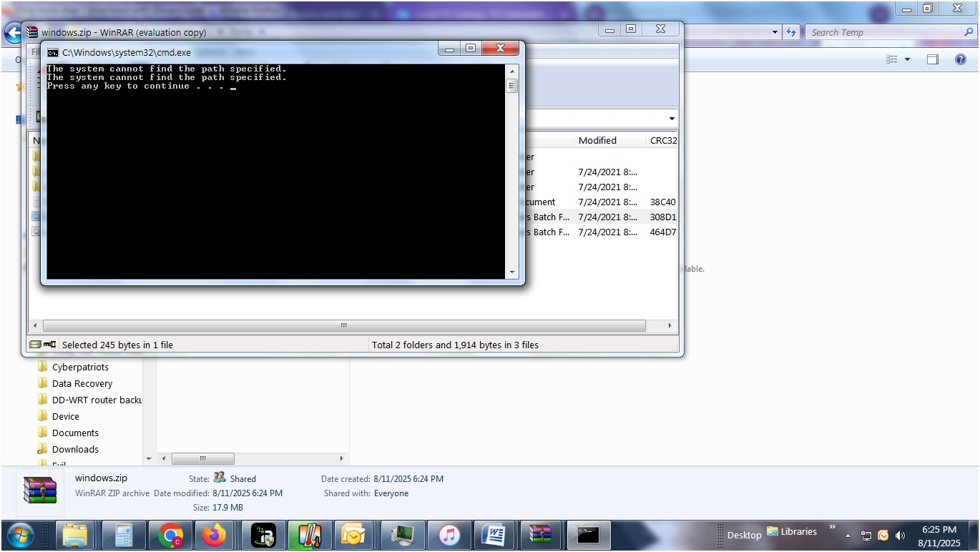Screen dimensions: 980x552
Task: Open Google Chrome from the taskbar
Action: [x=170, y=535]
